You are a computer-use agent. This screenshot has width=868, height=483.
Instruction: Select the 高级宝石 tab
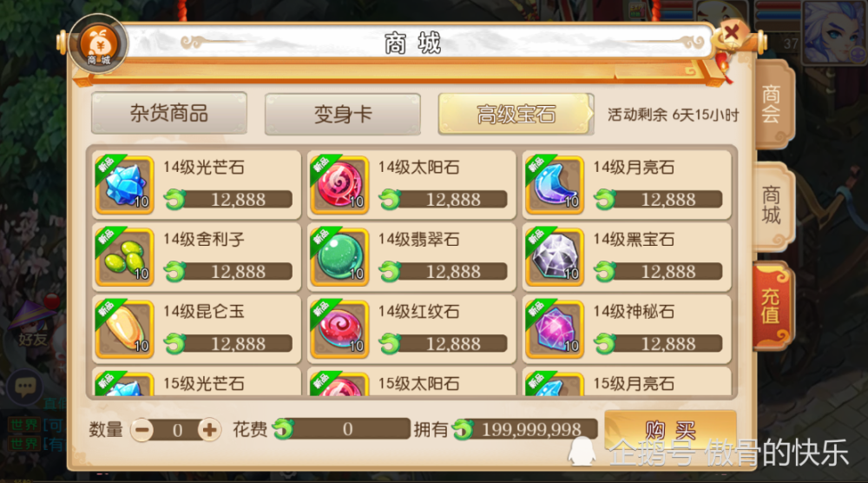tap(516, 114)
